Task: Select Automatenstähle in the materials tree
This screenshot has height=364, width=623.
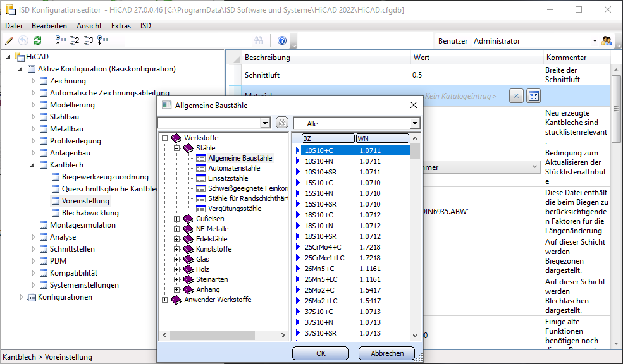Action: point(234,168)
